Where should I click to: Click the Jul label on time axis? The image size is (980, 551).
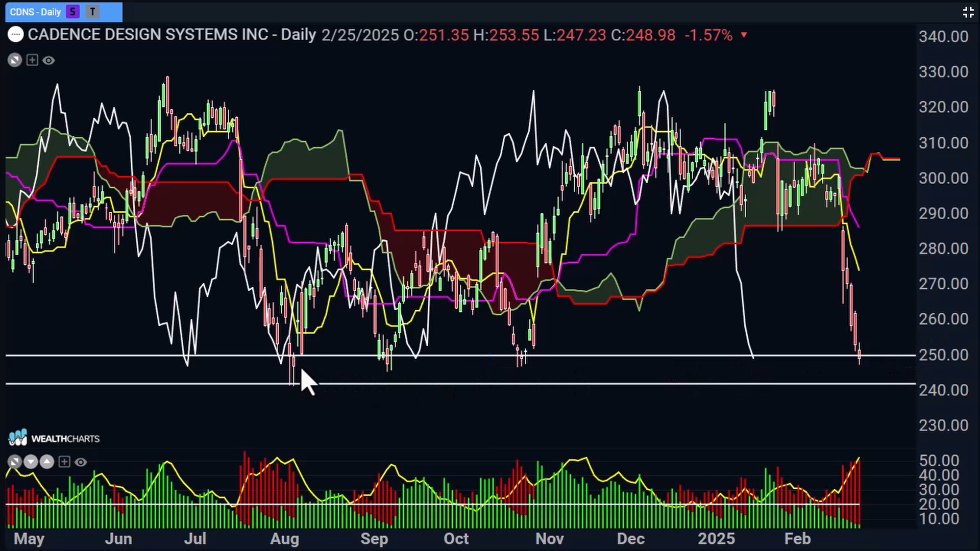click(195, 539)
